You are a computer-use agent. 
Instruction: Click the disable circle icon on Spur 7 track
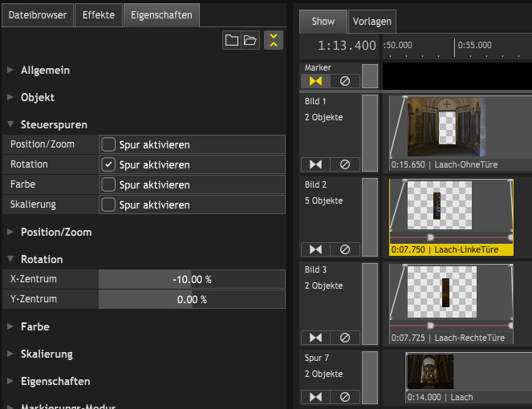(345, 396)
